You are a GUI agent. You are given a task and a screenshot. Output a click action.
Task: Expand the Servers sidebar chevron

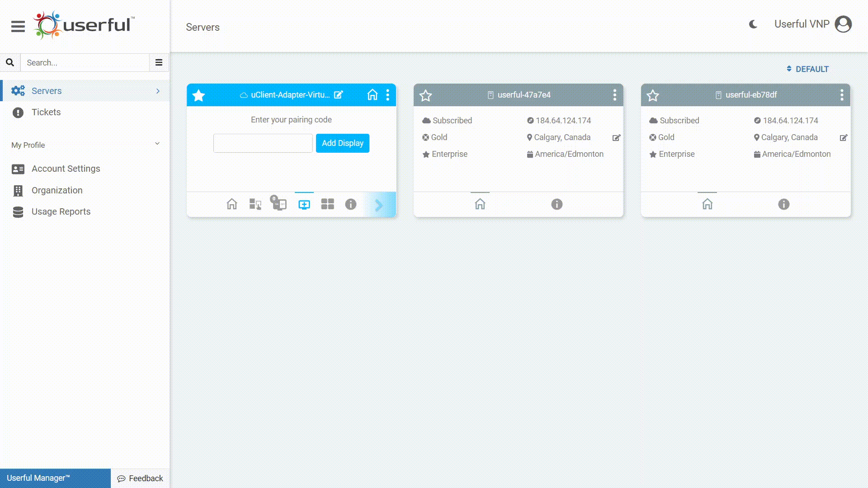click(x=158, y=91)
